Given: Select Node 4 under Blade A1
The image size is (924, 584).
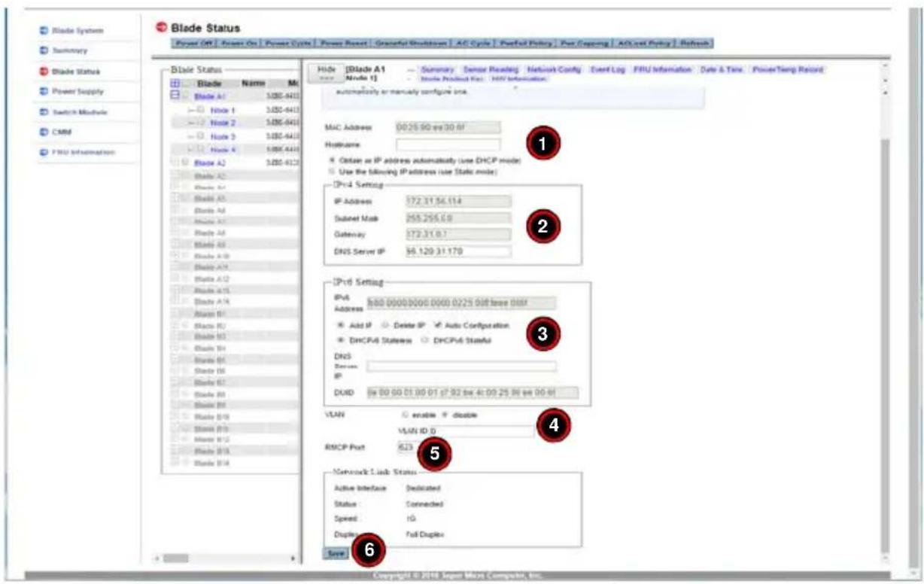Looking at the screenshot, I should (223, 149).
